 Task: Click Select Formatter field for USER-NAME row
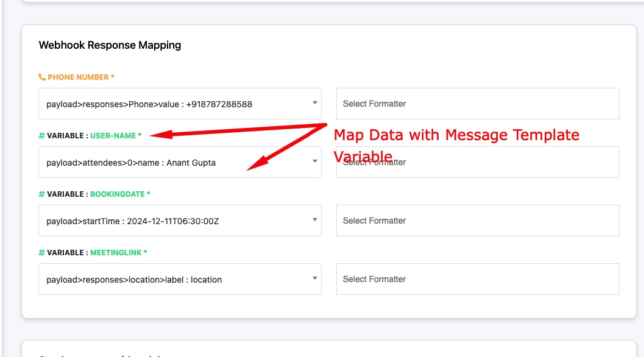[x=478, y=162]
